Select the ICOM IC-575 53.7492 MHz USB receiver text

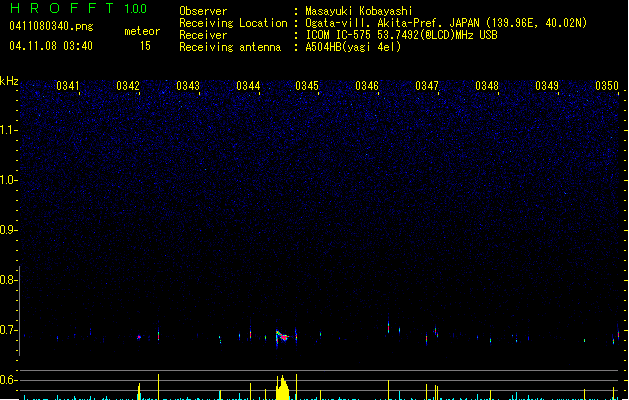tap(402, 35)
